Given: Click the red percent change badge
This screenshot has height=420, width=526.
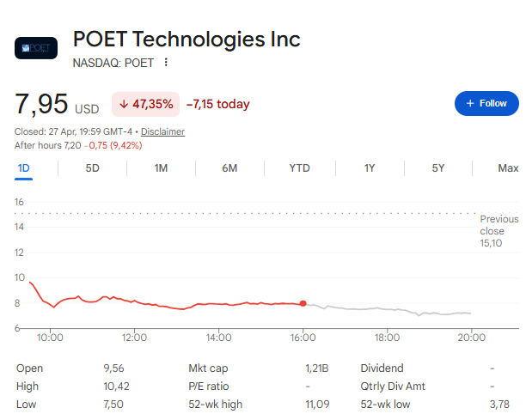Looking at the screenshot, I should click(146, 104).
